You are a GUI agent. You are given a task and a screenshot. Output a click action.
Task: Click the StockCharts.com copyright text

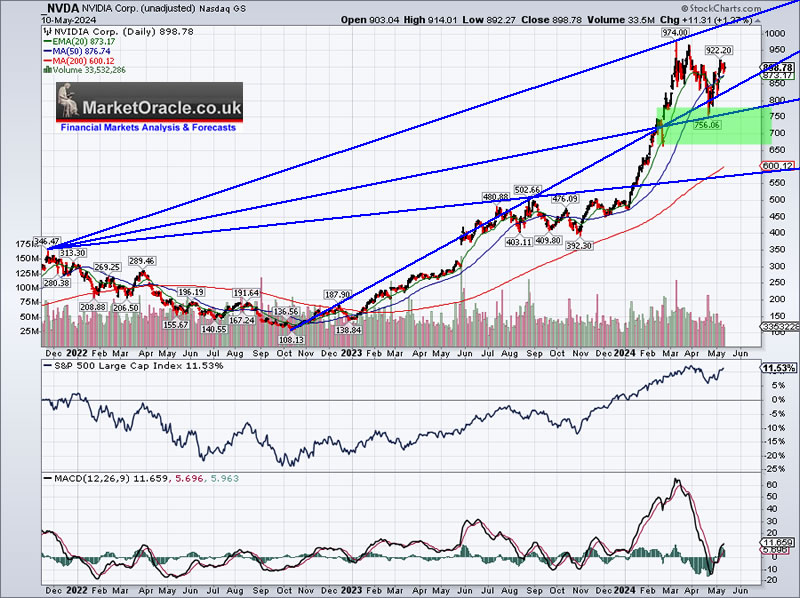coord(721,8)
